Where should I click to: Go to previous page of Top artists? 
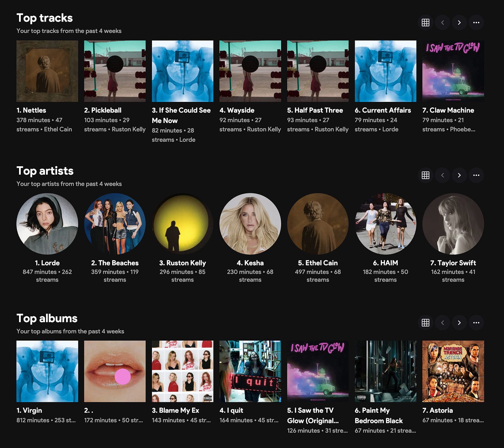pyautogui.click(x=442, y=175)
